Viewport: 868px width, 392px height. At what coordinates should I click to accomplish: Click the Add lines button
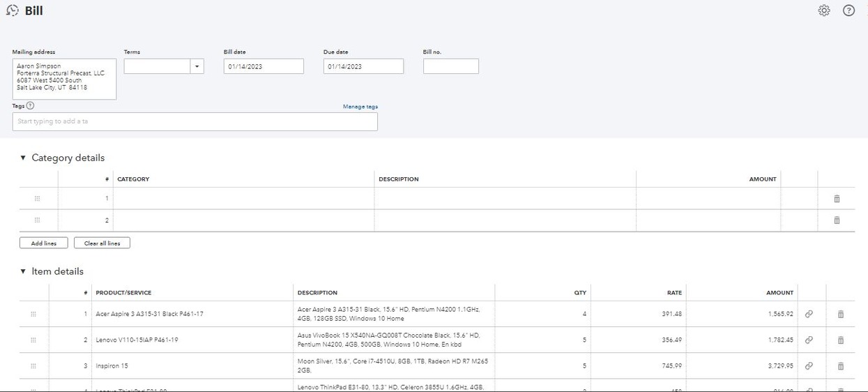[x=43, y=243]
